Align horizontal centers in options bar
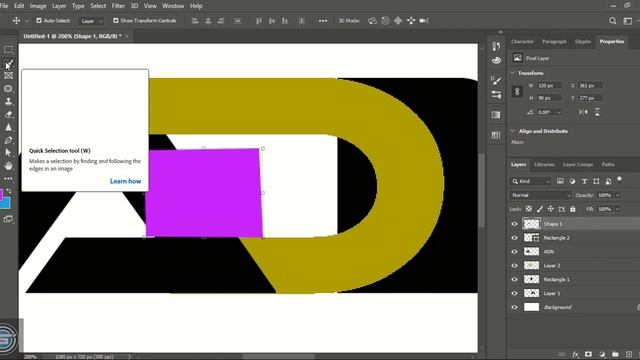The image size is (640, 360). (x=208, y=20)
